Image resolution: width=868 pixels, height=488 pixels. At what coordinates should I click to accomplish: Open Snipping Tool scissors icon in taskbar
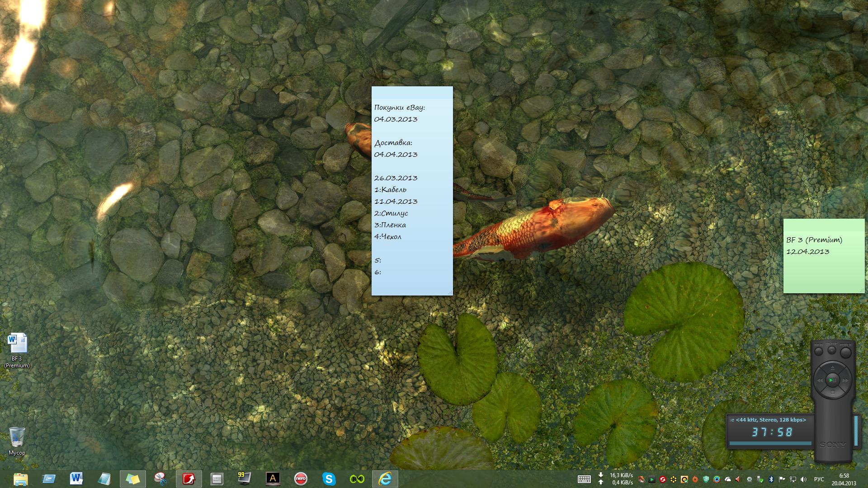160,479
